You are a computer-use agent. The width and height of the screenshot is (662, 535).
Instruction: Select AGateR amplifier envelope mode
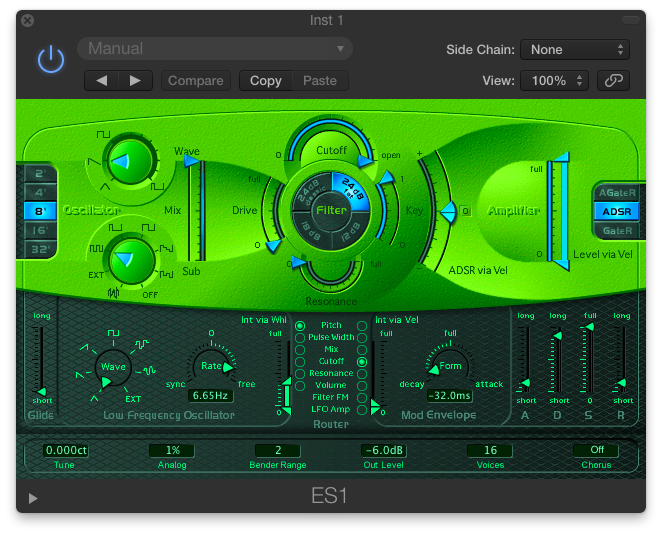click(x=617, y=193)
